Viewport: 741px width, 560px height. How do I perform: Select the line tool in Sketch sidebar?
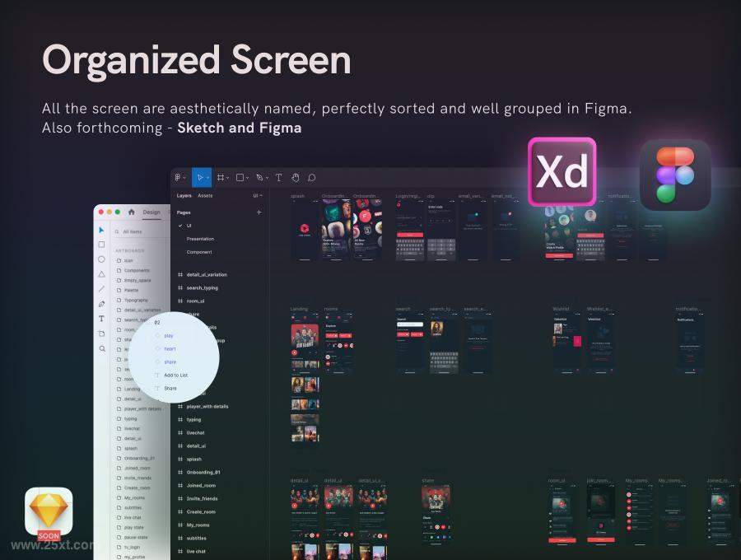pyautogui.click(x=101, y=289)
